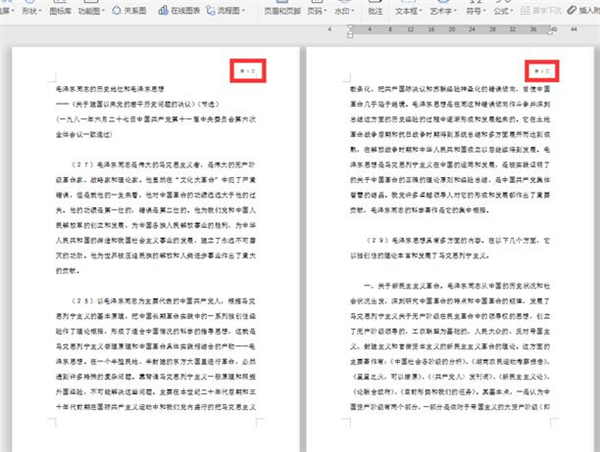
Task: Click the 流程图 flowchart icon
Action: (x=210, y=10)
